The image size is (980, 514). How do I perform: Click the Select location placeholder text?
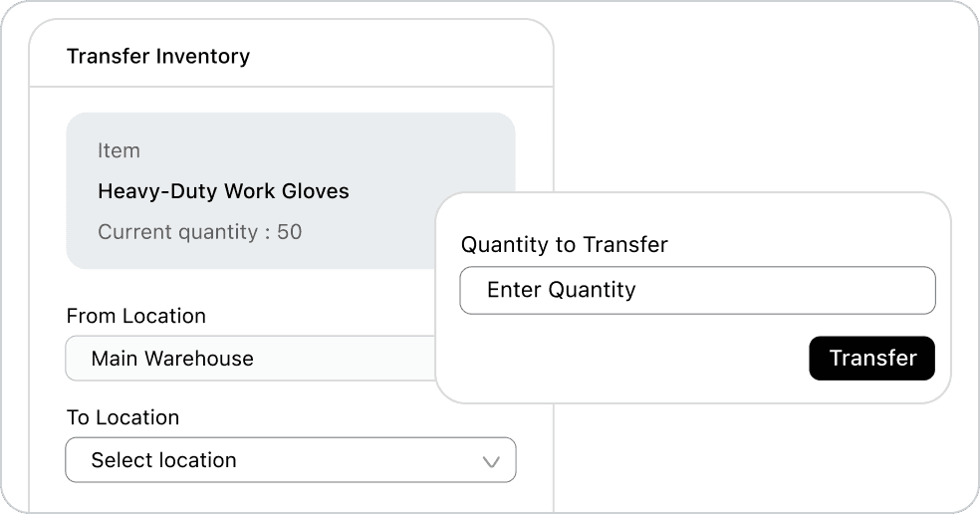coord(163,460)
